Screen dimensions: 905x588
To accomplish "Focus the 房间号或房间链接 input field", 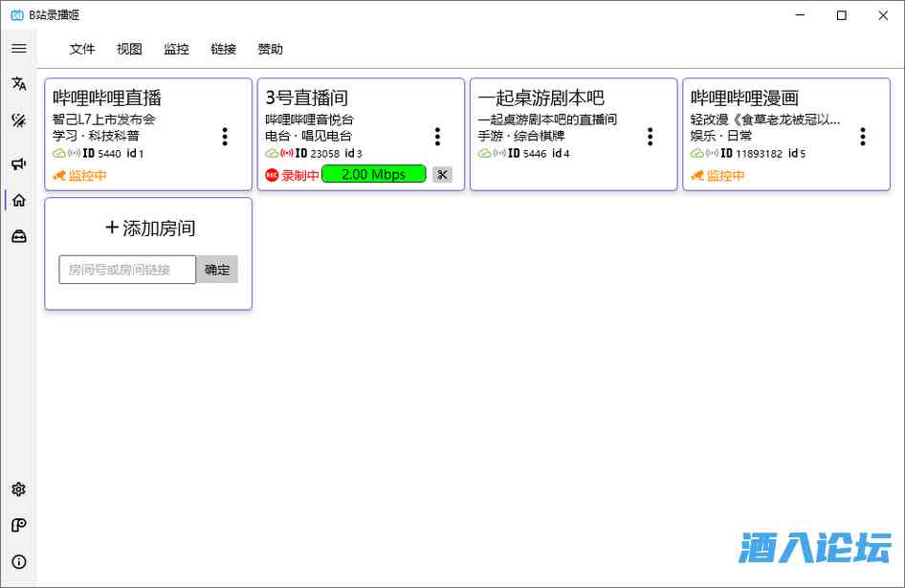I will [x=127, y=270].
